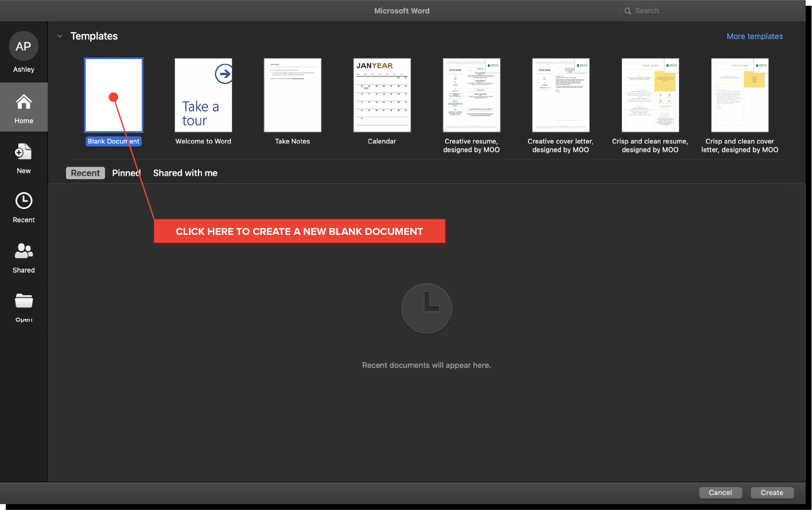Switch to the Recent tab
The height and width of the screenshot is (510, 812).
click(x=86, y=173)
